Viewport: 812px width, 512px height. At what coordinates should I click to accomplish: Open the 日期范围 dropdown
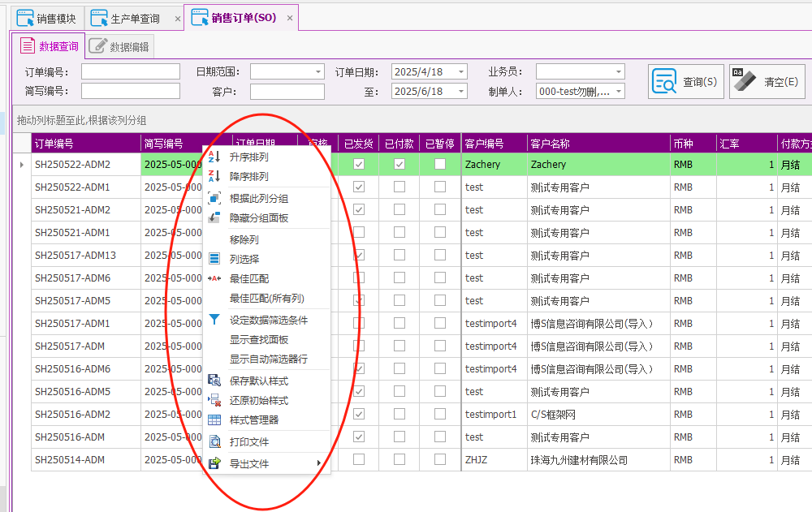pyautogui.click(x=317, y=71)
